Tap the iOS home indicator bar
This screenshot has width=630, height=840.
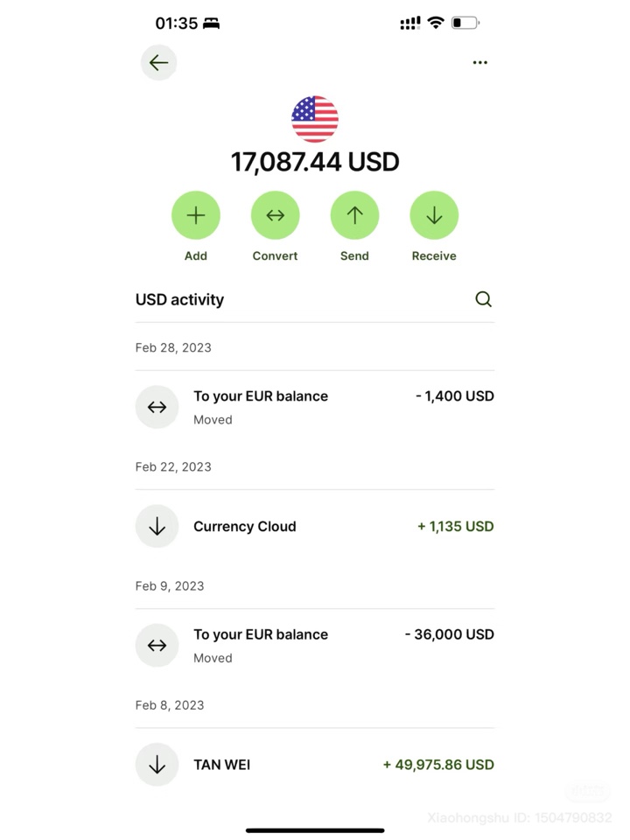pyautogui.click(x=315, y=830)
